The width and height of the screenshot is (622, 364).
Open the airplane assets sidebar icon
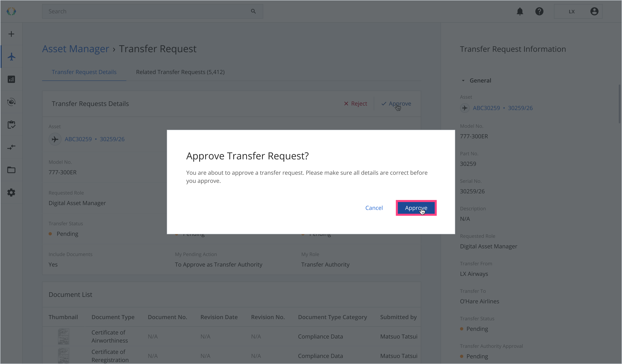[x=11, y=57]
